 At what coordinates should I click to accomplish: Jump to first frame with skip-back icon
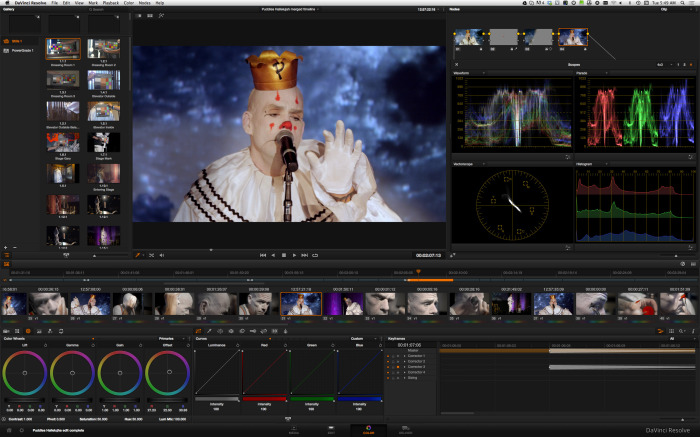262,255
